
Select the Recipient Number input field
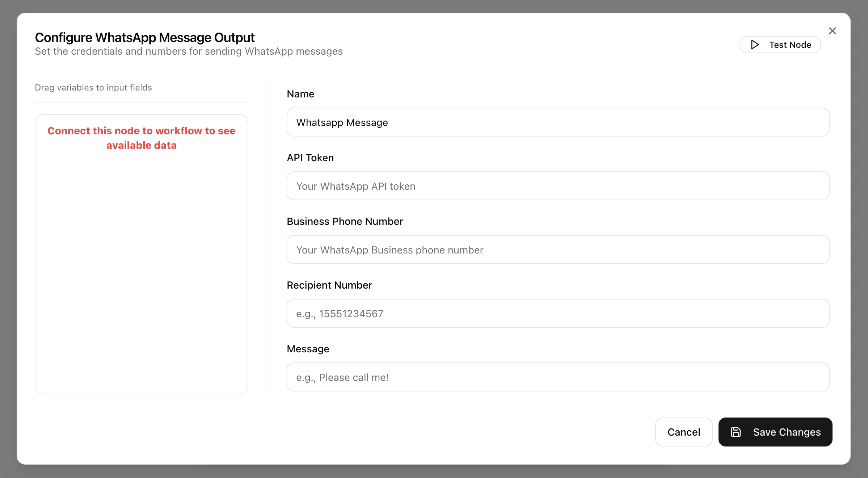[x=557, y=314]
